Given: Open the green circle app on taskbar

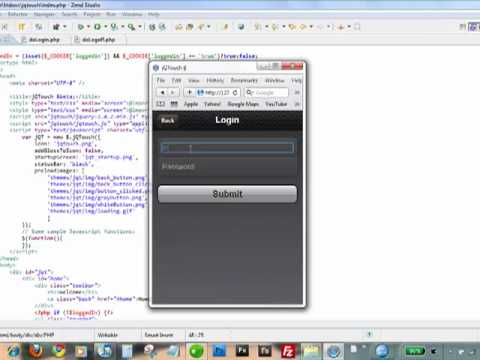Looking at the screenshot, I should pos(196,351).
